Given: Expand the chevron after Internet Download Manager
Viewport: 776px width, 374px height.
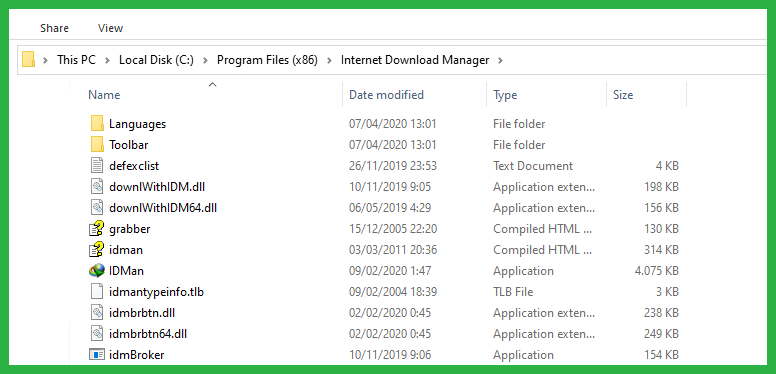Looking at the screenshot, I should click(500, 60).
